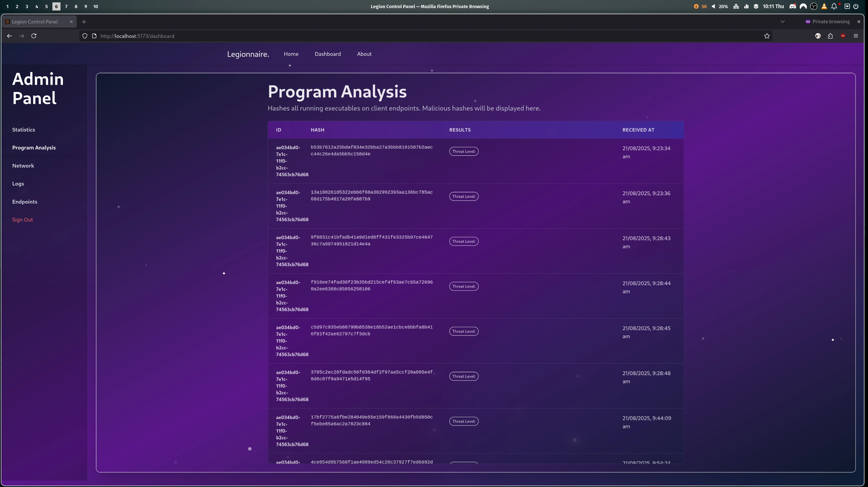
Task: Select Program Analysis in the sidebar
Action: (x=34, y=148)
